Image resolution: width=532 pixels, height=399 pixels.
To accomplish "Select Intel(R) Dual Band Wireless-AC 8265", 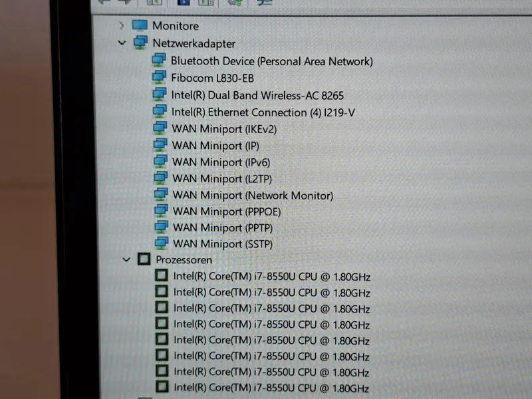I will 257,95.
